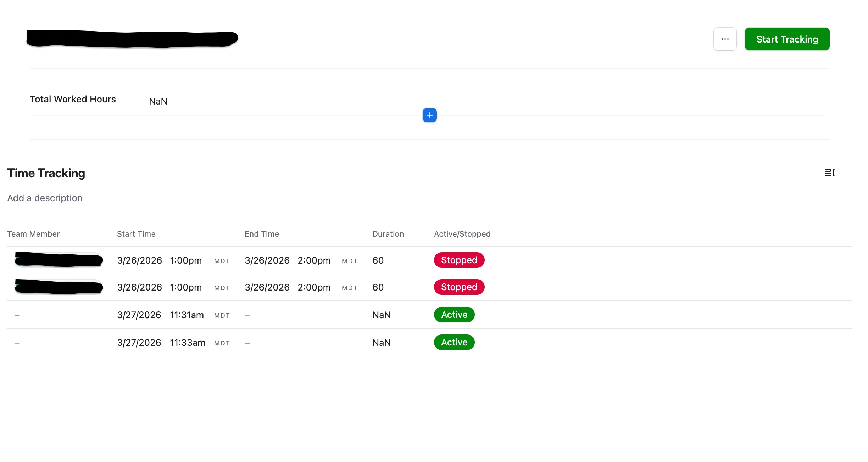Screen dimensions: 868x462
Task: Click empty end time of 11:33am entry
Action: [x=247, y=343]
